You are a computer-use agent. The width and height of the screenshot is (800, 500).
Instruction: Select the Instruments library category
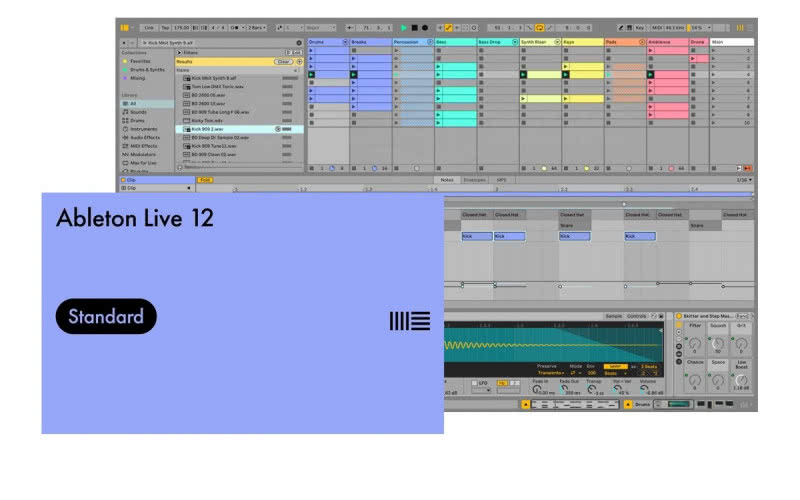[143, 129]
